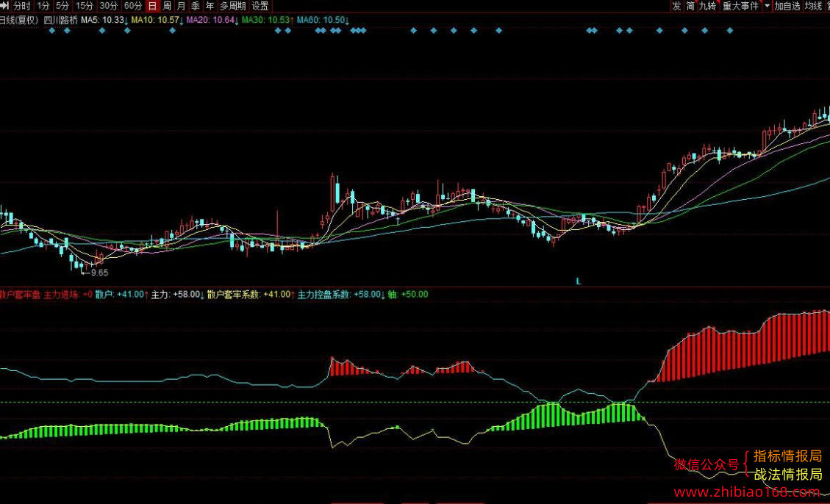
Task: Click the MA60: 10.50 label
Action: 323,20
